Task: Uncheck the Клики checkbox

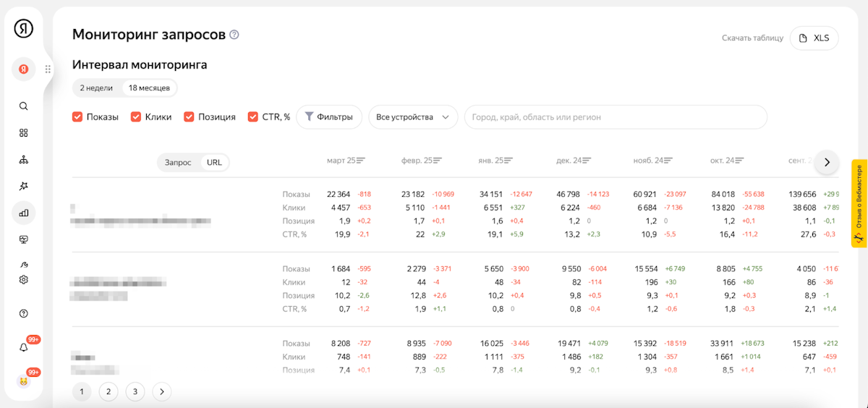Action: 135,116
